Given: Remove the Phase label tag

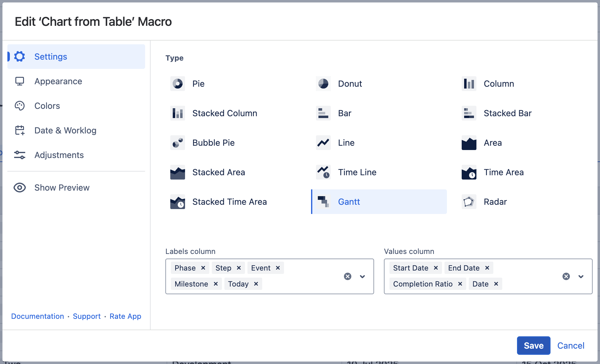Looking at the screenshot, I should click(203, 268).
